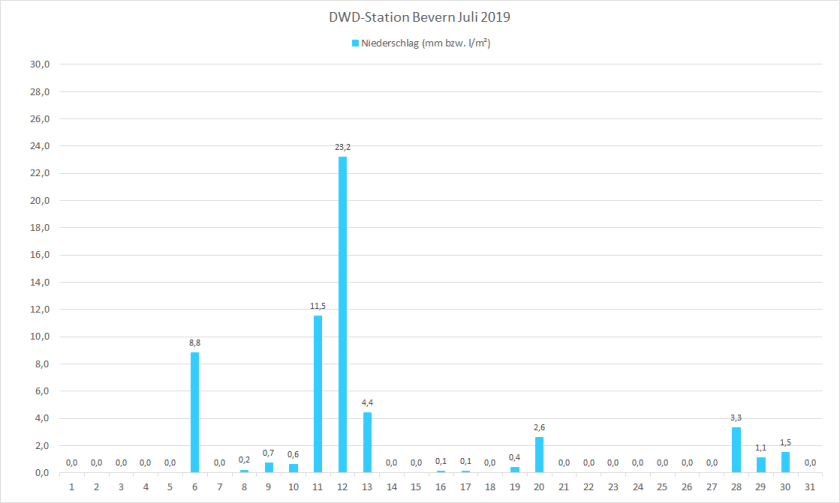840x503 pixels.
Task: Select the bar for day 30
Action: tap(785, 462)
